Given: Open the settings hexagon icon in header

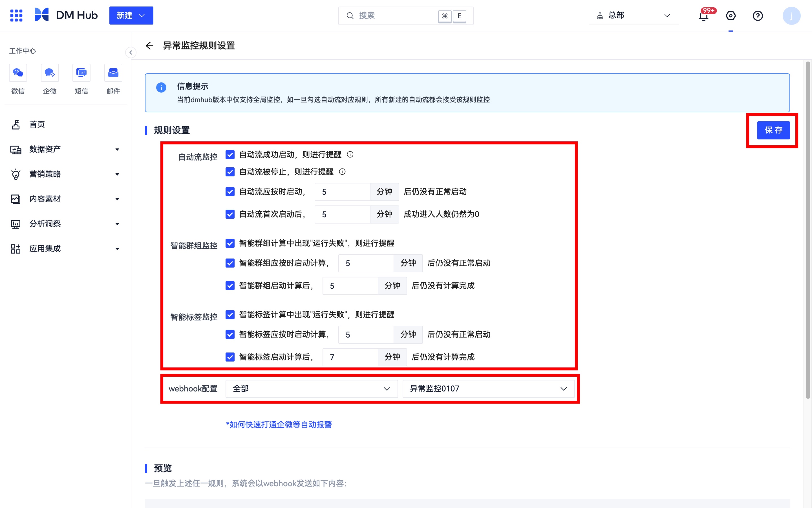Looking at the screenshot, I should [731, 16].
